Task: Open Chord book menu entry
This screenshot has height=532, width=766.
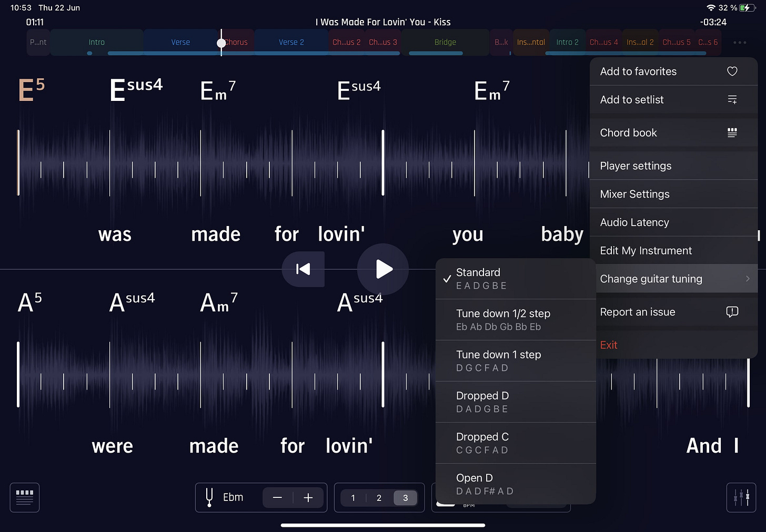Action: click(x=673, y=132)
